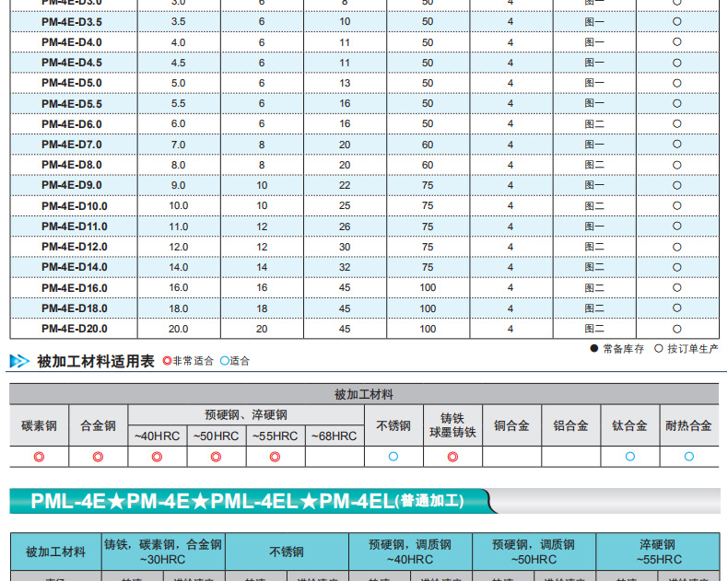The height and width of the screenshot is (581, 728).
Task: Click the stock circle in PM-4E-D6.0 row
Action: 677,124
